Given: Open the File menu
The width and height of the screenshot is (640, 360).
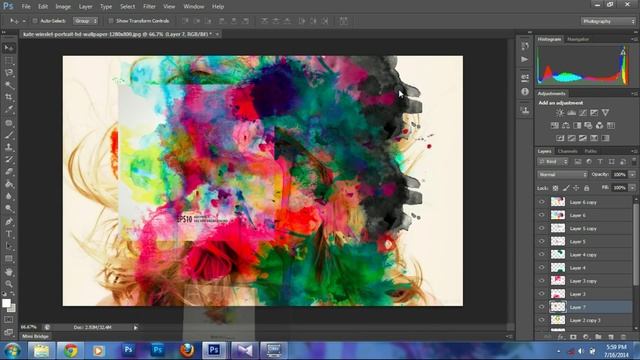Looking at the screenshot, I should tap(26, 7).
